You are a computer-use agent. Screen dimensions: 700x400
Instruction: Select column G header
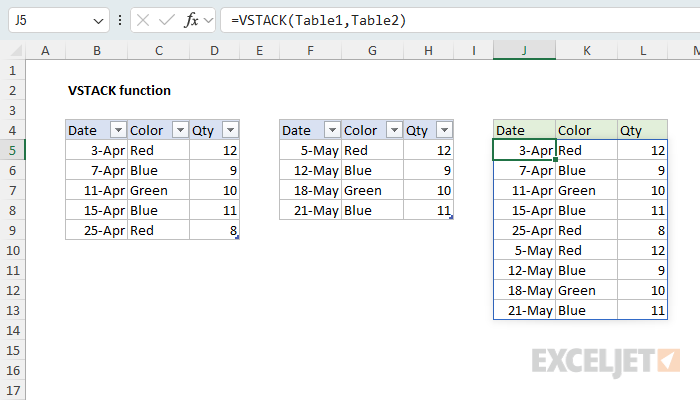tap(372, 50)
